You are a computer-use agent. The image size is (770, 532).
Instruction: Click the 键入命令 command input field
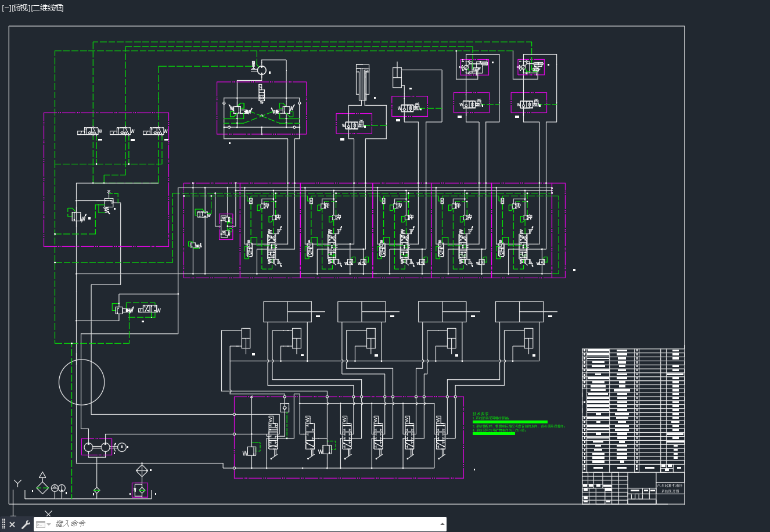tap(244, 524)
